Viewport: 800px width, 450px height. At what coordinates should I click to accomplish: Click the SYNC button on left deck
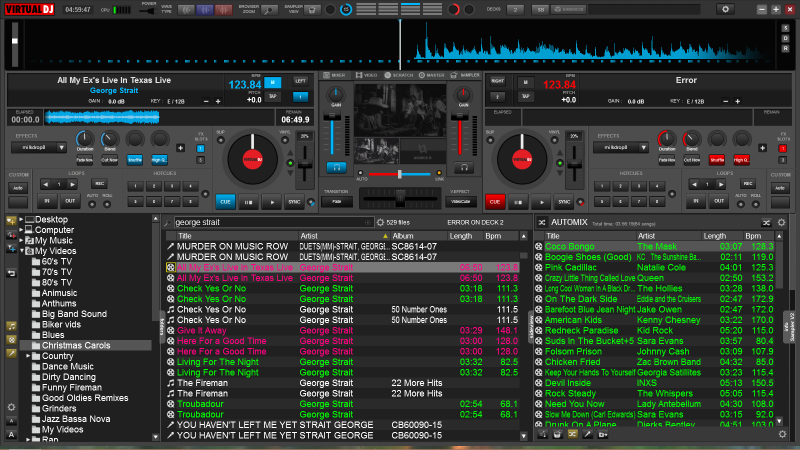click(x=295, y=201)
